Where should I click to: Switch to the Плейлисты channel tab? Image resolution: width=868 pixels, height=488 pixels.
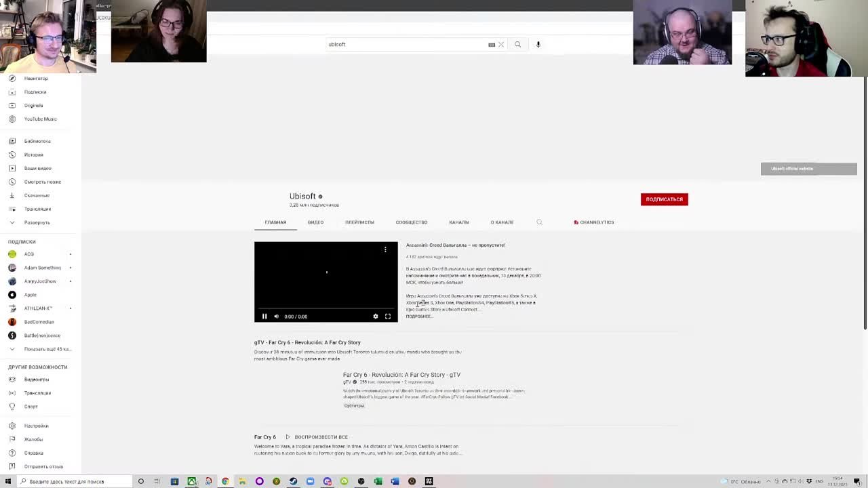tap(359, 222)
